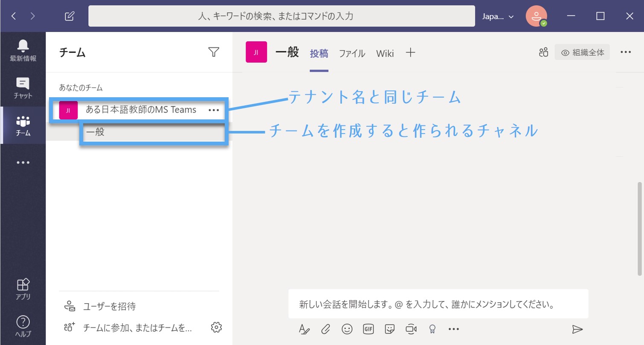644x345 pixels.
Task: Switch to the 投稿 tab
Action: coord(319,53)
